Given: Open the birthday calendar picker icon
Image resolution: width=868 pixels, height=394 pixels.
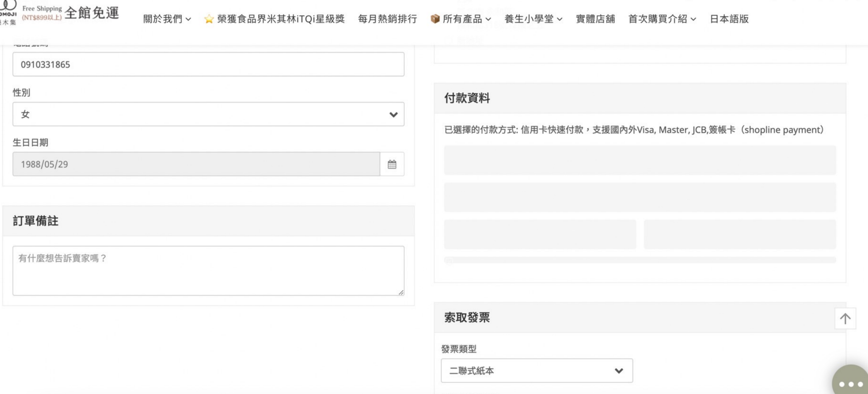Looking at the screenshot, I should 391,164.
